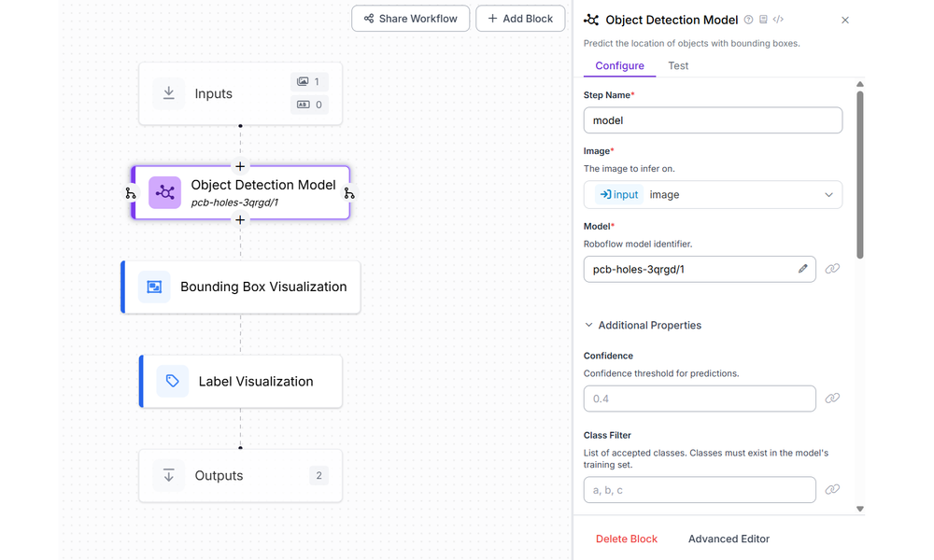Toggle the Model field link icon
This screenshot has width=934, height=560.
coord(832,268)
